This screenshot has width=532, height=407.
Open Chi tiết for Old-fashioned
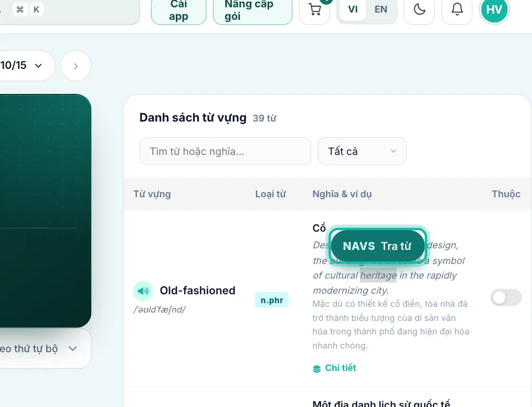click(x=334, y=368)
